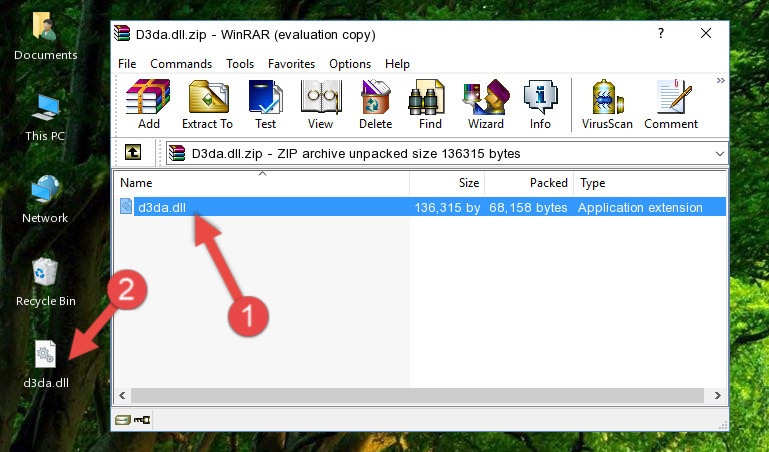Open the Find files tool
This screenshot has width=769, height=452.
[x=430, y=104]
